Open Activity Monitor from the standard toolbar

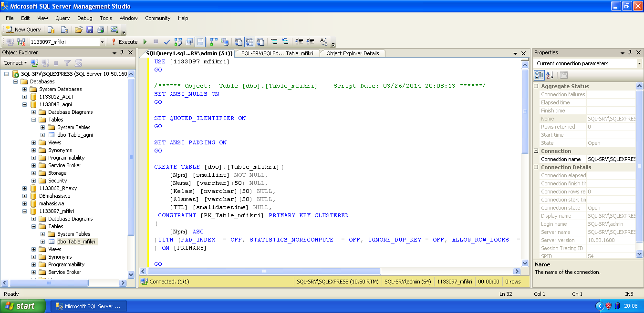click(x=114, y=30)
